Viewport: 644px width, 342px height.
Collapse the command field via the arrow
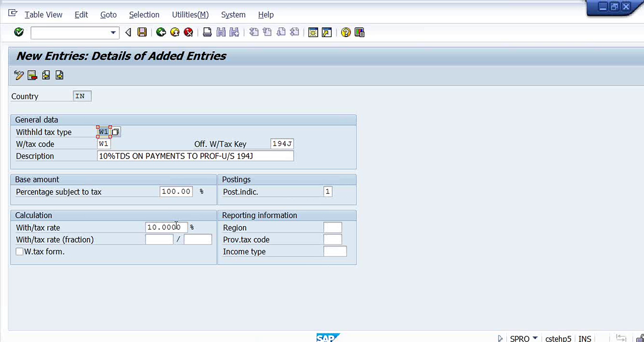(128, 32)
